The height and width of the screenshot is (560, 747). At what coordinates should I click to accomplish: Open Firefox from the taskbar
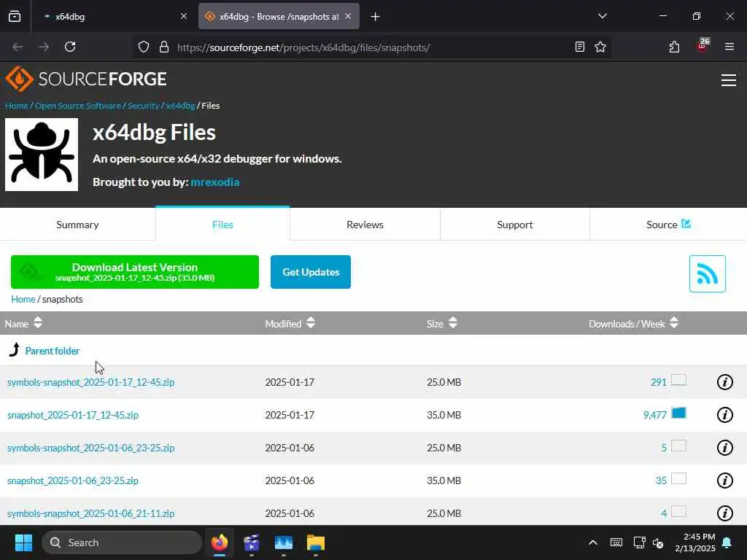[x=220, y=542]
